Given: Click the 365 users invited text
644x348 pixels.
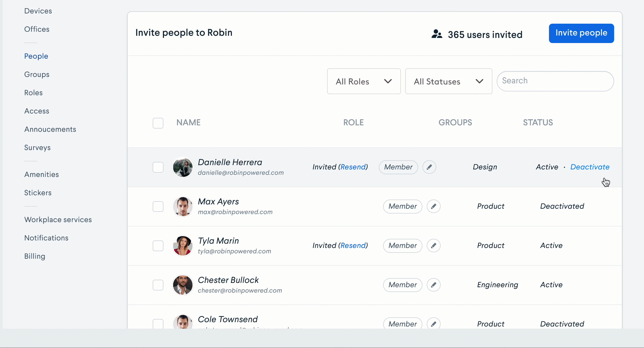Looking at the screenshot, I should coord(485,34).
